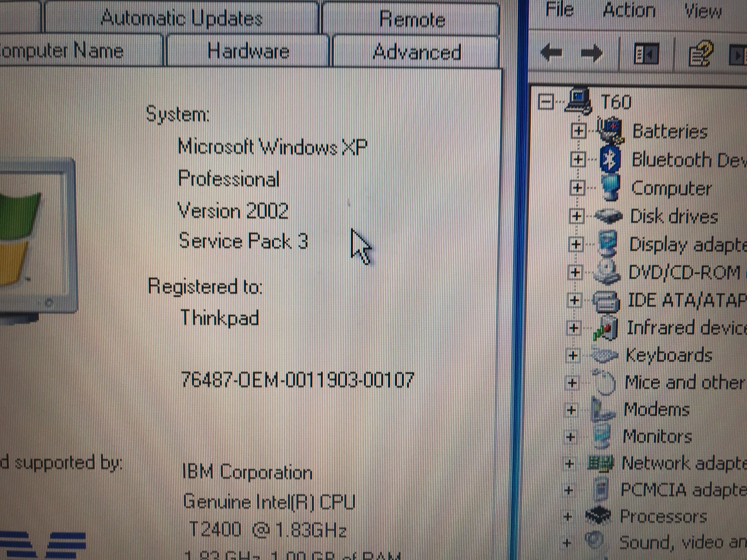
Task: Click the Display adapters icon
Action: (608, 244)
